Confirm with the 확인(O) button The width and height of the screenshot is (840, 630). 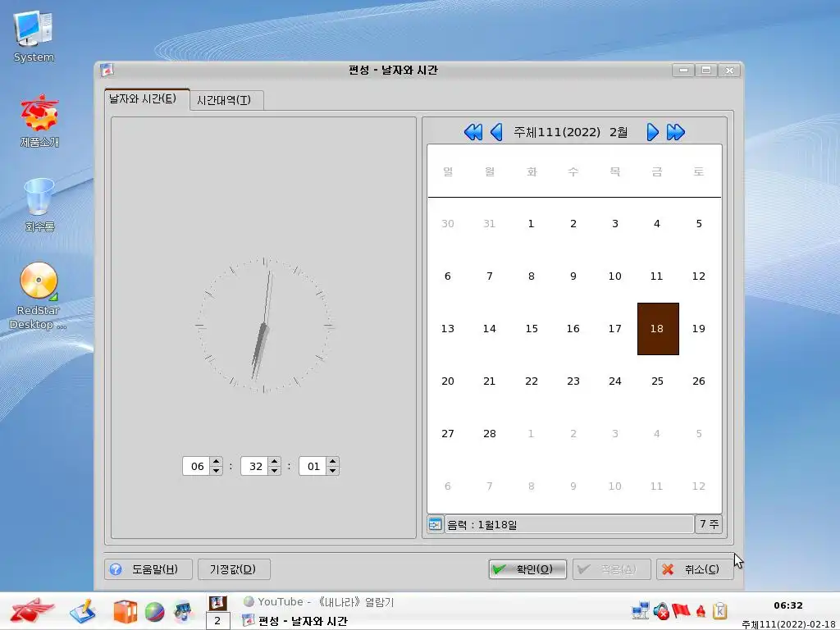[x=527, y=569]
